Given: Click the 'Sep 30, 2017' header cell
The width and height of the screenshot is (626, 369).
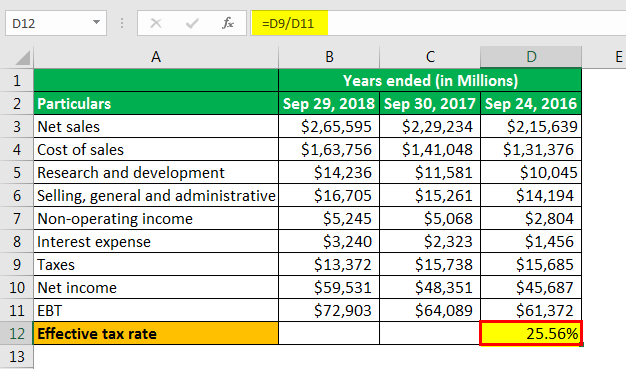Looking at the screenshot, I should coord(430,104).
